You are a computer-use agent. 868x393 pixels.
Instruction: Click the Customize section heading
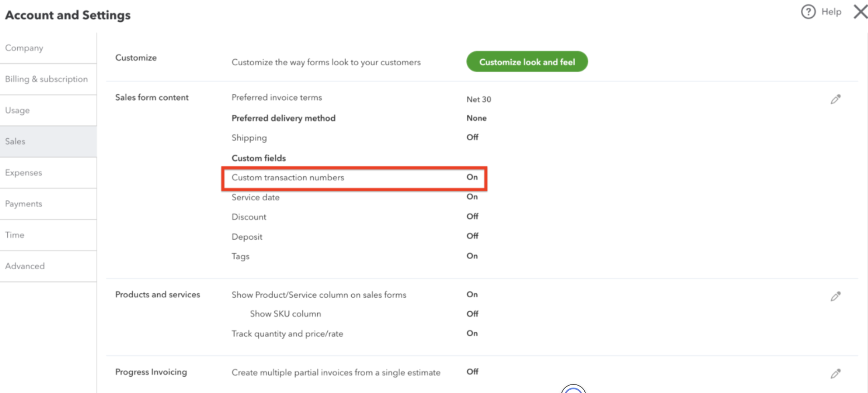point(136,58)
